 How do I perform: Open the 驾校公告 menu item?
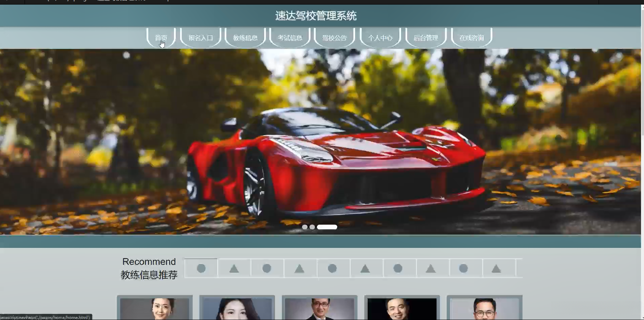335,38
